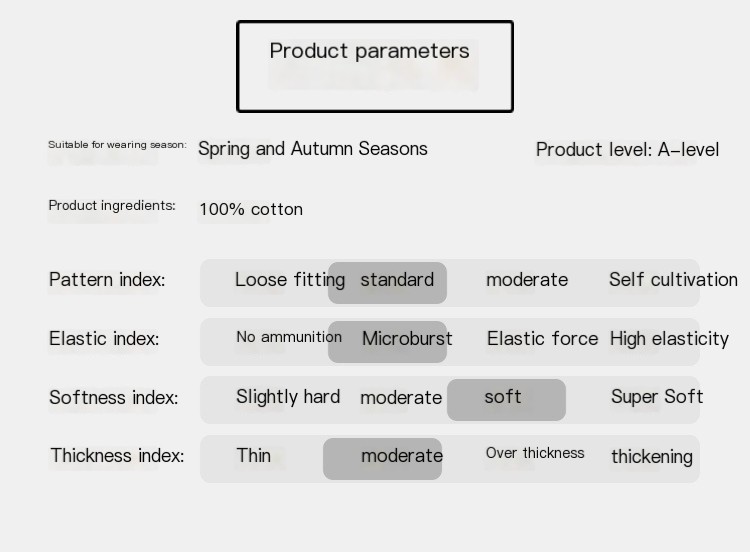Click the highlighted 'soft' softness option

[507, 400]
